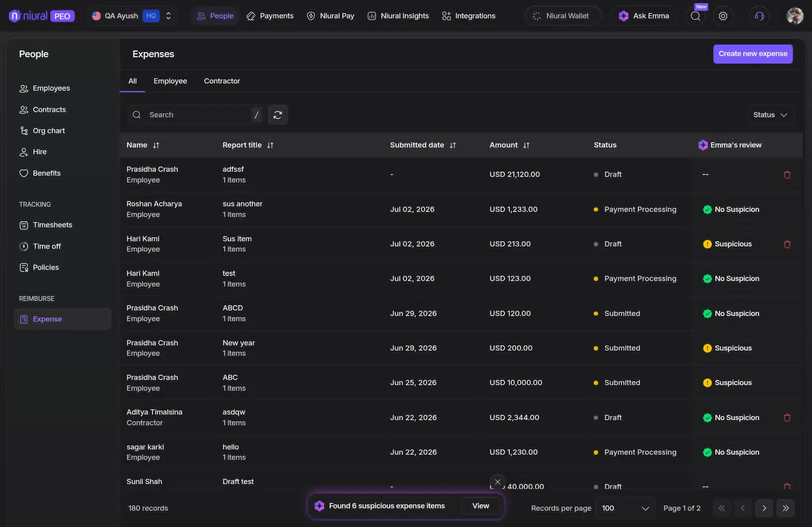Go to Employees in sidebar
This screenshot has width=812, height=527.
pyautogui.click(x=62, y=88)
